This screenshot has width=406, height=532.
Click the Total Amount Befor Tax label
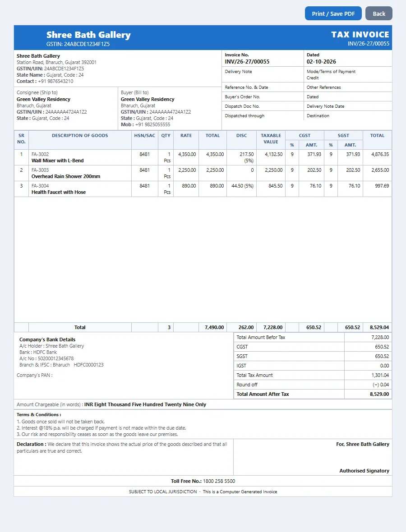coord(261,337)
